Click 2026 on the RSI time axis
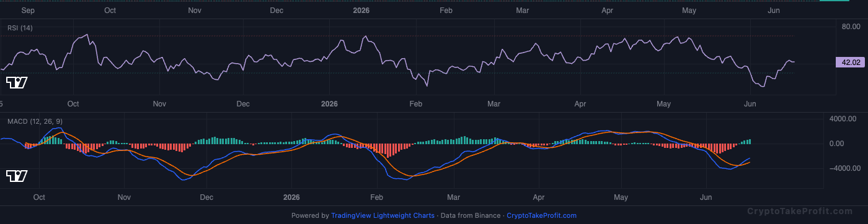This screenshot has height=224, width=868. coord(329,103)
